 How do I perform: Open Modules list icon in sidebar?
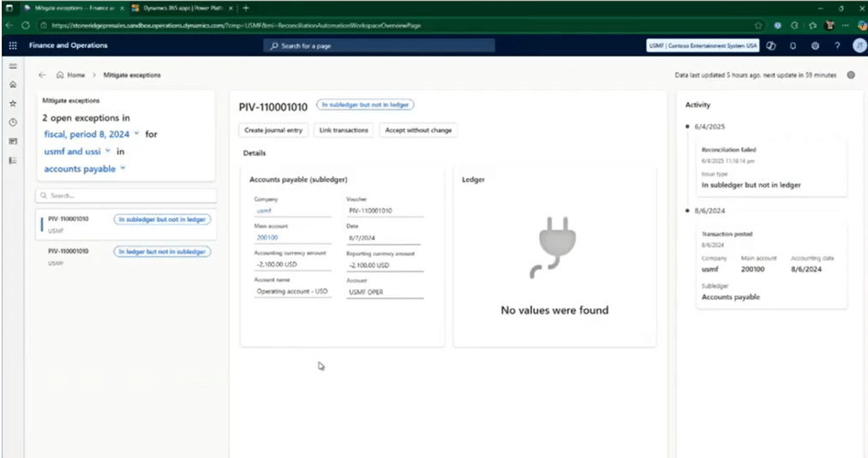[13, 159]
